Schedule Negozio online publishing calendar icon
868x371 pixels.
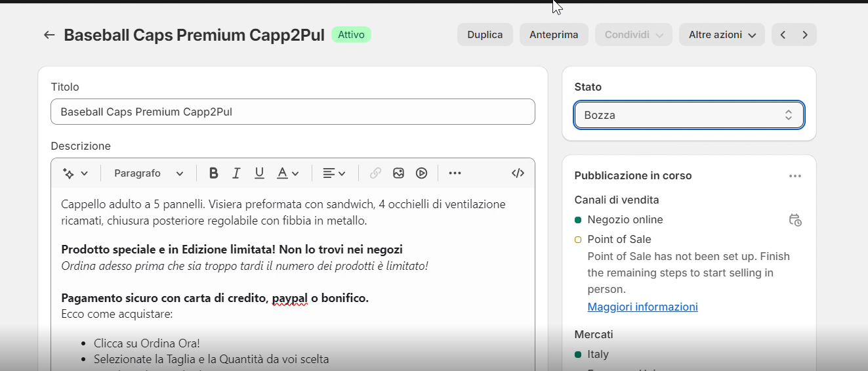(795, 220)
